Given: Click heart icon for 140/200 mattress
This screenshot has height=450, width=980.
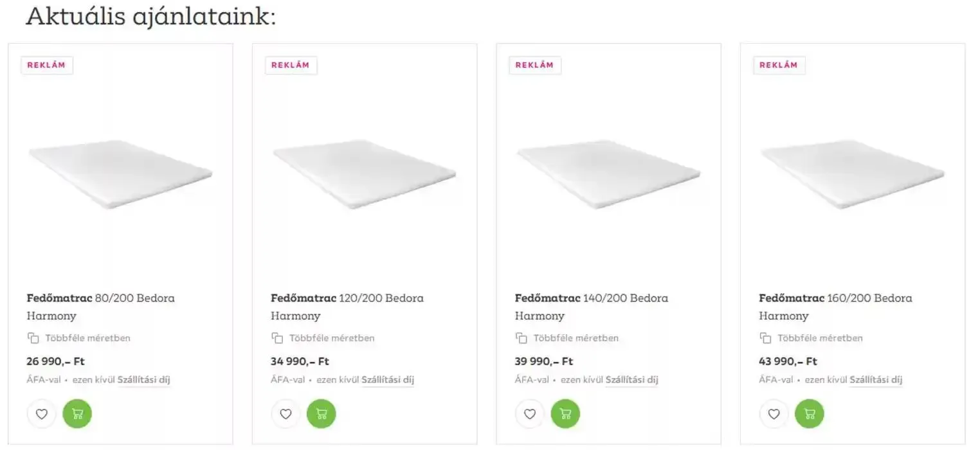Looking at the screenshot, I should click(530, 414).
